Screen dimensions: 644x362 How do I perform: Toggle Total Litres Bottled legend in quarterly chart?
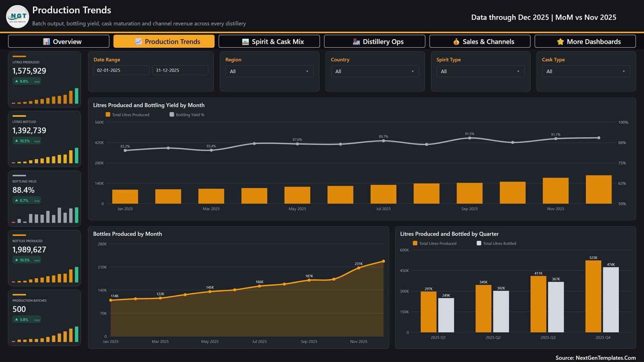pyautogui.click(x=496, y=243)
